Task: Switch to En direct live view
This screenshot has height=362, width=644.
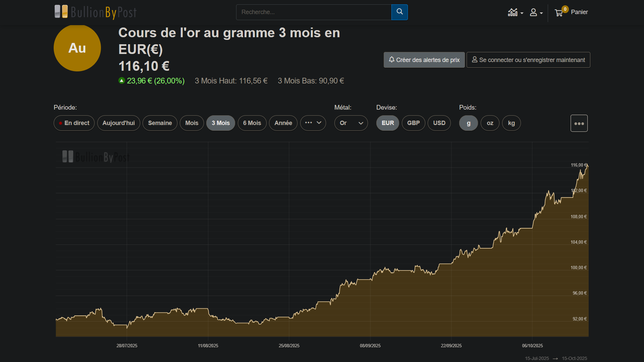Action: 74,123
